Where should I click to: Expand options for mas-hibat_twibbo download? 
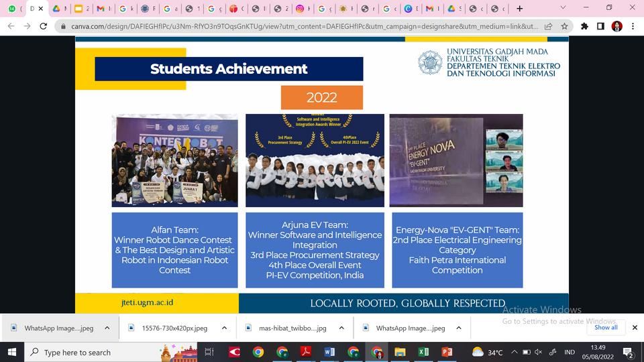tap(341, 328)
